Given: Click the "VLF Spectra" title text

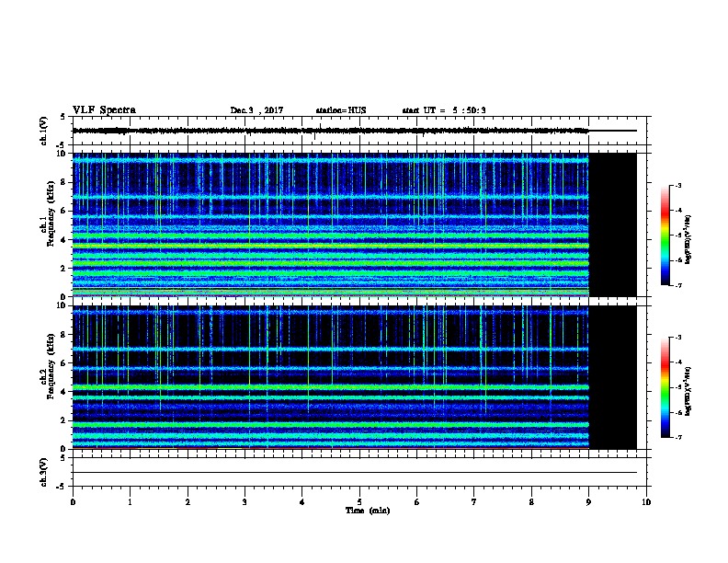Looking at the screenshot, I should 104,110.
